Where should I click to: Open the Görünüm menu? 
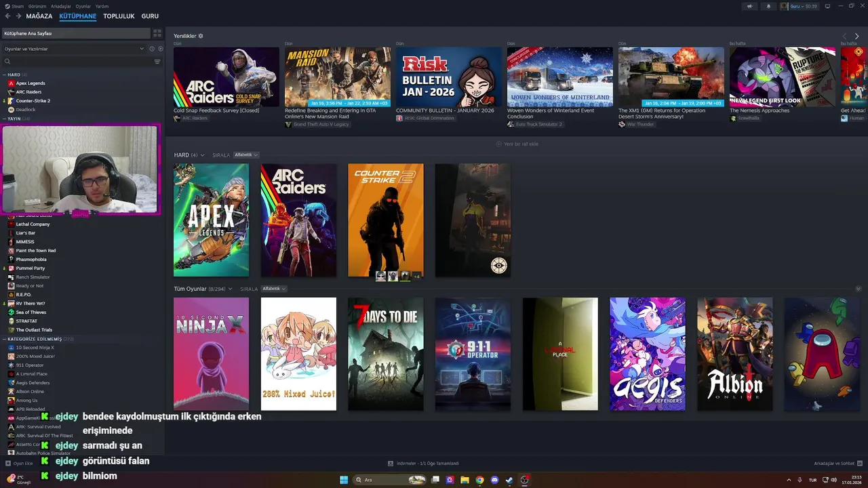point(37,6)
